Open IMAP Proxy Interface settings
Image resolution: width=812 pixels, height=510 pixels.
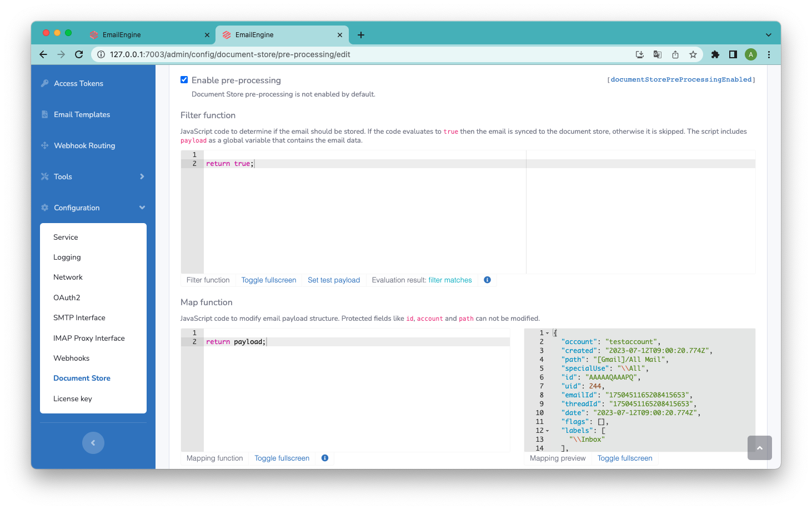(x=89, y=338)
